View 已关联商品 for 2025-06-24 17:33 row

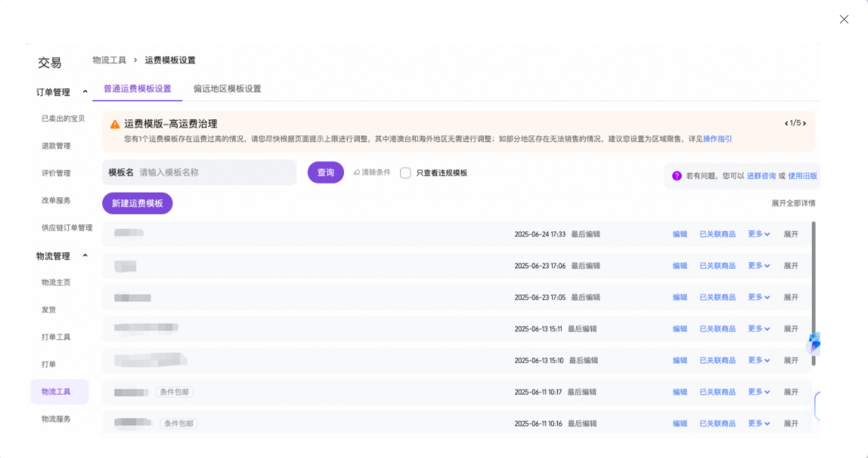tap(718, 234)
